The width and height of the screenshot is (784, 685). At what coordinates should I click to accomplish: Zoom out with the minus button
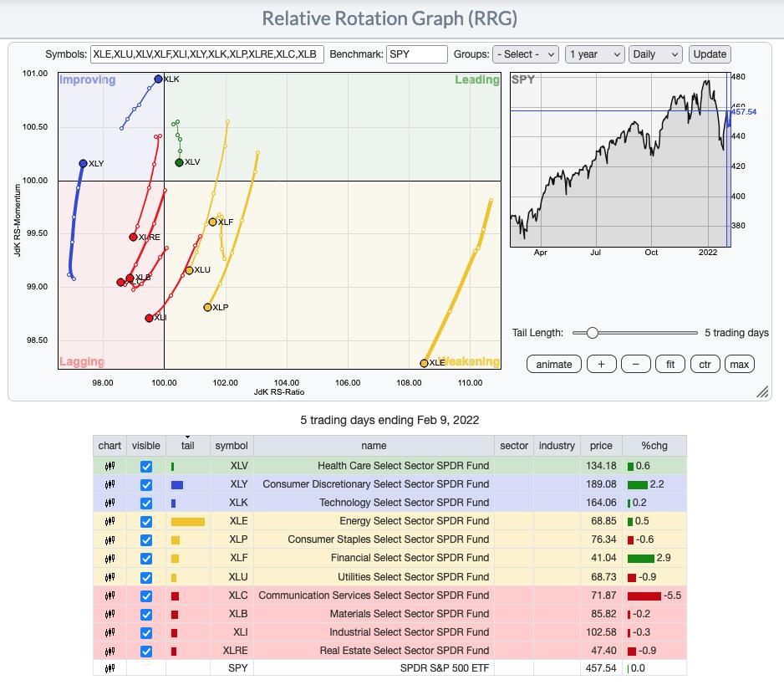[635, 365]
